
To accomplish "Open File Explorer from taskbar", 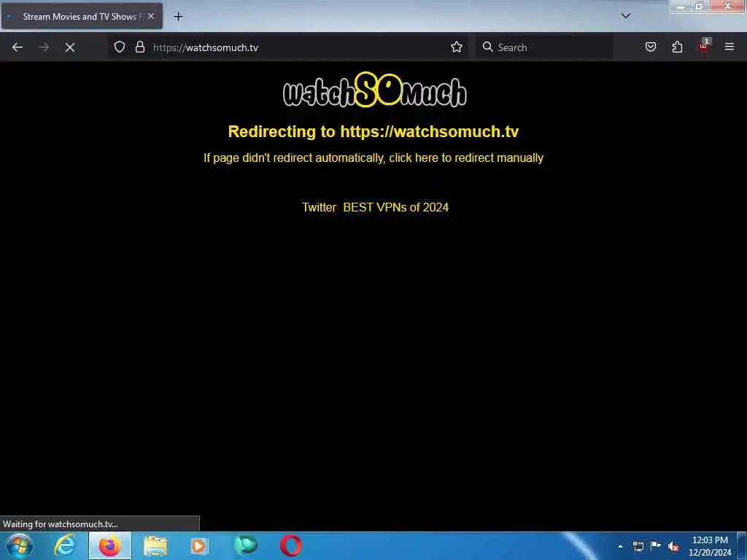I will point(155,545).
